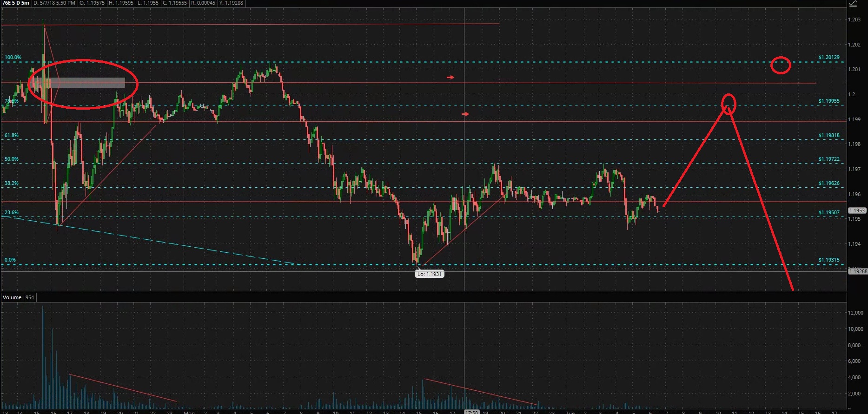Select the close value C: 1.19555
This screenshot has width=868, height=414.
click(175, 3)
